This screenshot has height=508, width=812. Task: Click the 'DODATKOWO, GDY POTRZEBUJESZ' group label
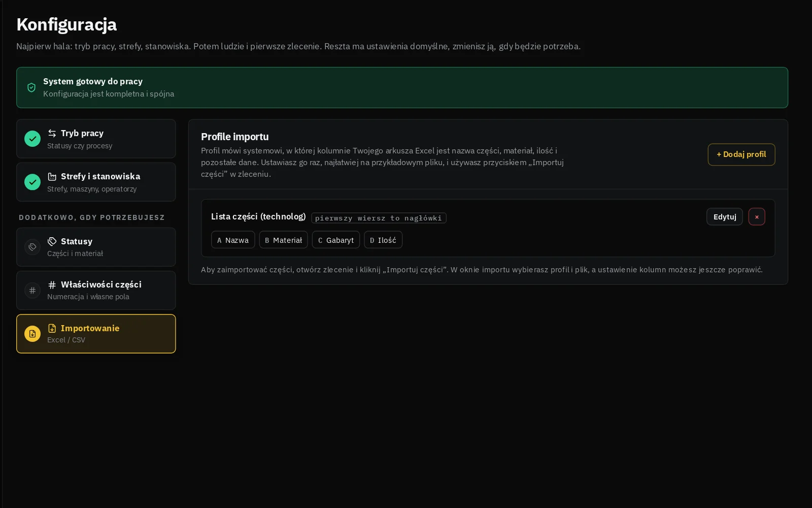(92, 217)
